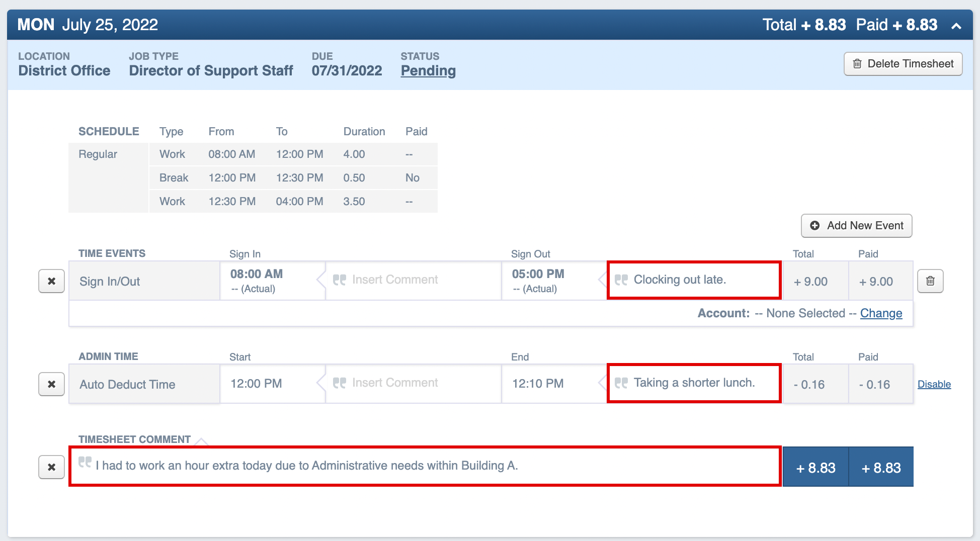Screen dimensions: 980x541
Task: Click the 12:00 PM admin start time
Action: [256, 384]
